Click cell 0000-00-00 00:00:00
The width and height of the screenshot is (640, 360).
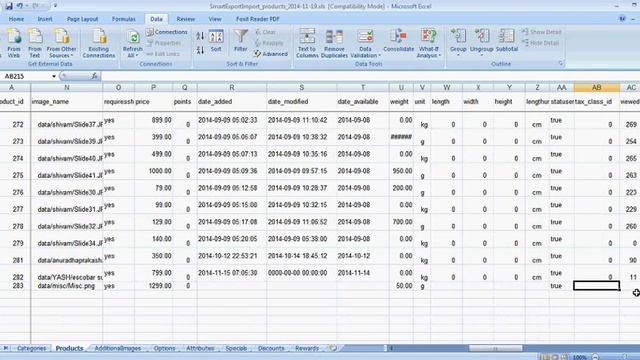(302, 273)
